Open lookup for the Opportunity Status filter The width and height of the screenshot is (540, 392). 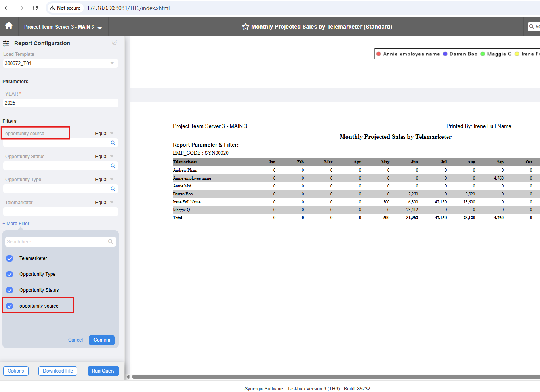click(x=113, y=166)
